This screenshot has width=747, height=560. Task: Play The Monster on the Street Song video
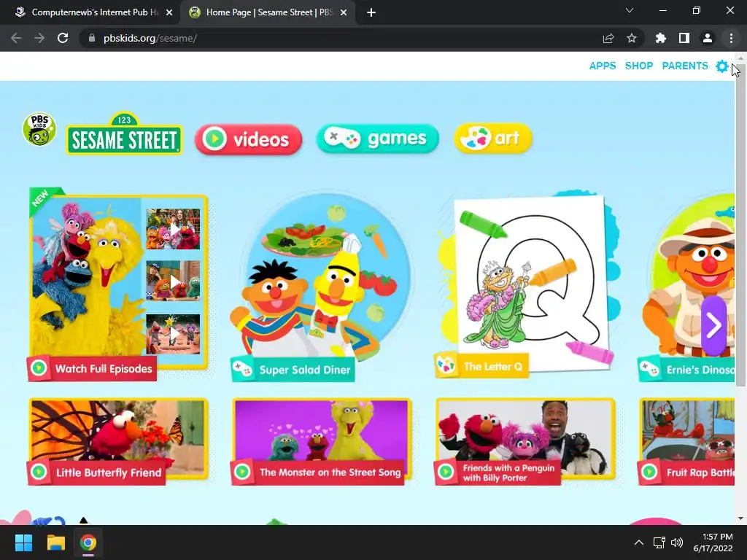[x=322, y=441]
